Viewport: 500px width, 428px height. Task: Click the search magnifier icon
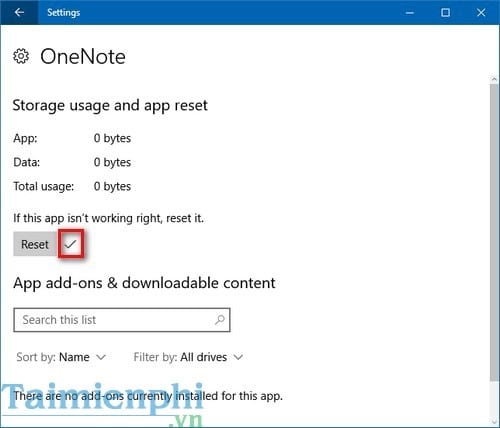click(x=220, y=320)
